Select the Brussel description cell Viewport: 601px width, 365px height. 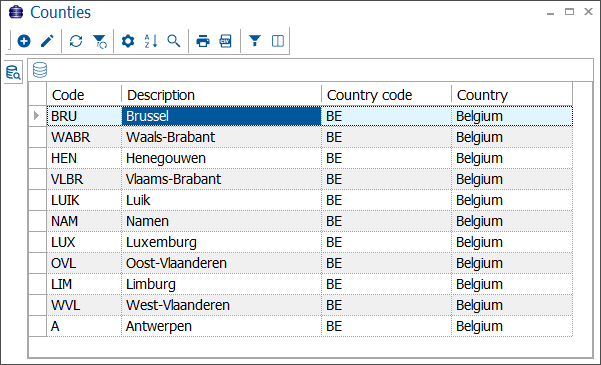coord(221,116)
